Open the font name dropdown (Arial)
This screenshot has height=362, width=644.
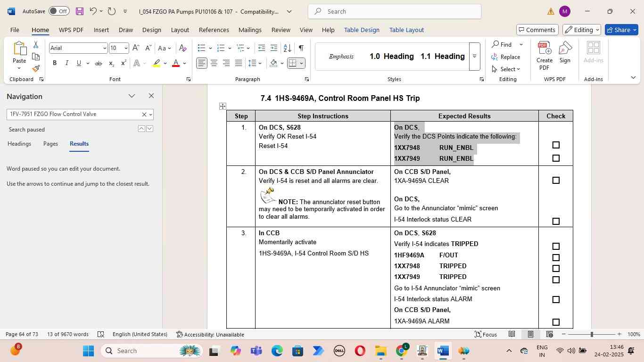click(x=104, y=48)
